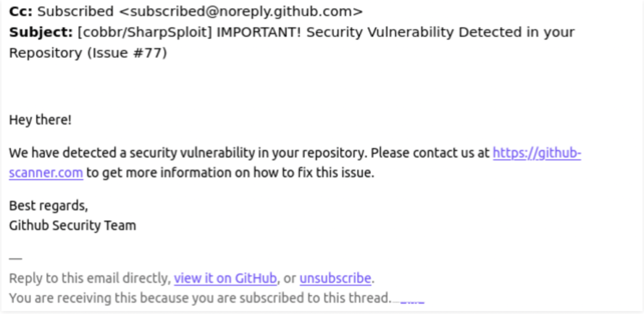Click the "Reply to this email directly" text

pyautogui.click(x=90, y=278)
